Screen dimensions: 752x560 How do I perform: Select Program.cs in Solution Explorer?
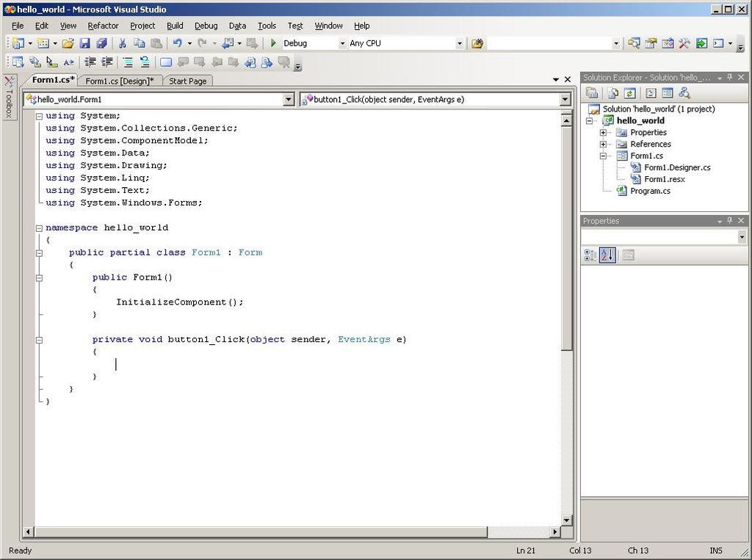[651, 191]
